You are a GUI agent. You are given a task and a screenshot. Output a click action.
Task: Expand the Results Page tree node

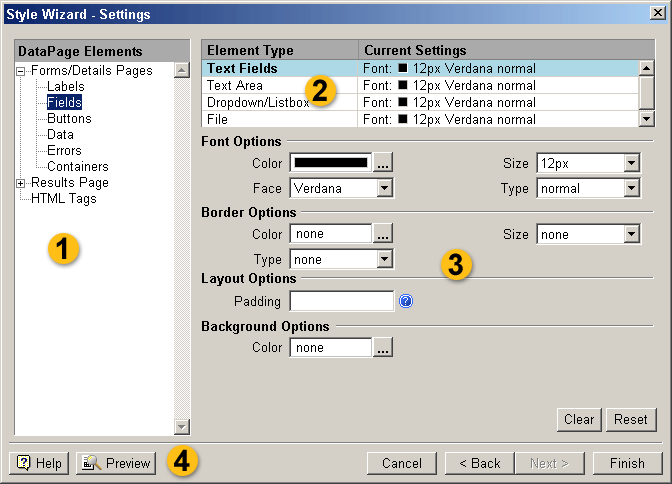click(21, 183)
